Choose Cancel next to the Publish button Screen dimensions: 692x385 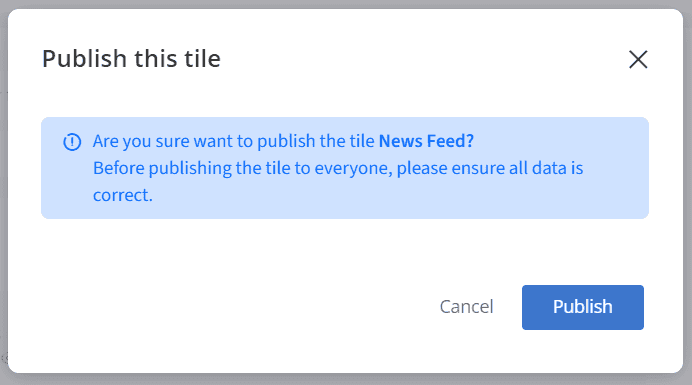tap(466, 307)
